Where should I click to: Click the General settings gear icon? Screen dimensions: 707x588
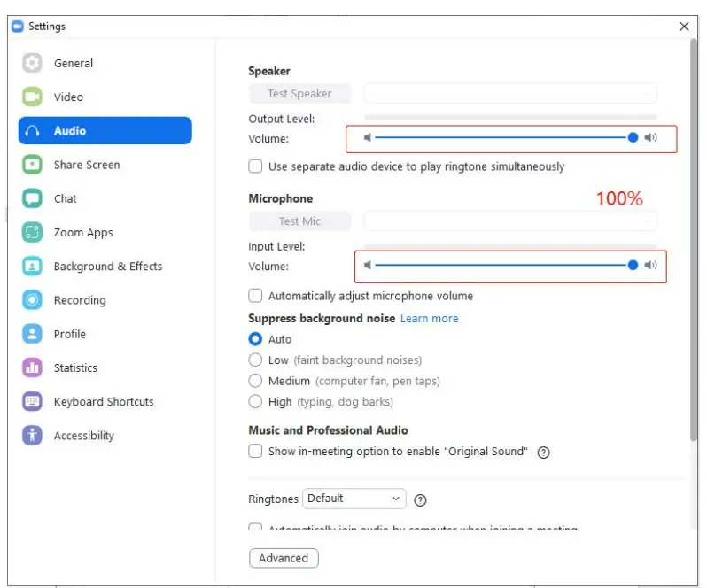(33, 64)
